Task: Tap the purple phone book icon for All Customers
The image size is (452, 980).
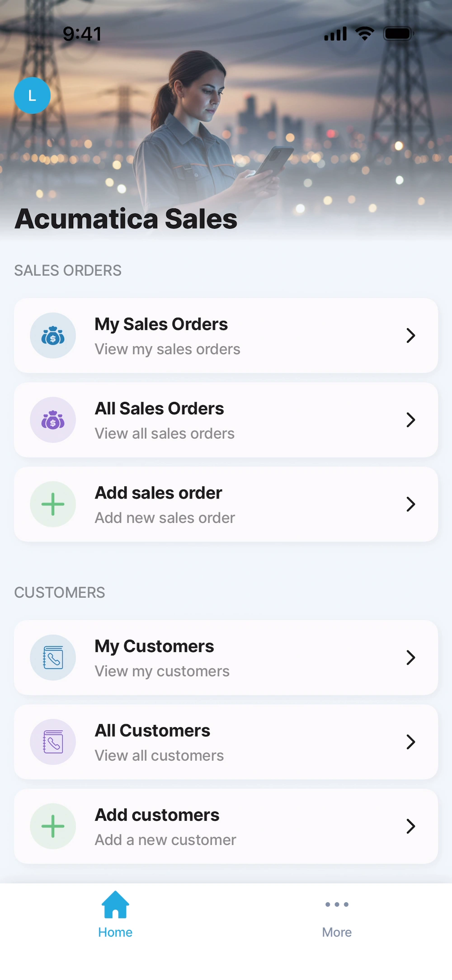Action: coord(53,742)
